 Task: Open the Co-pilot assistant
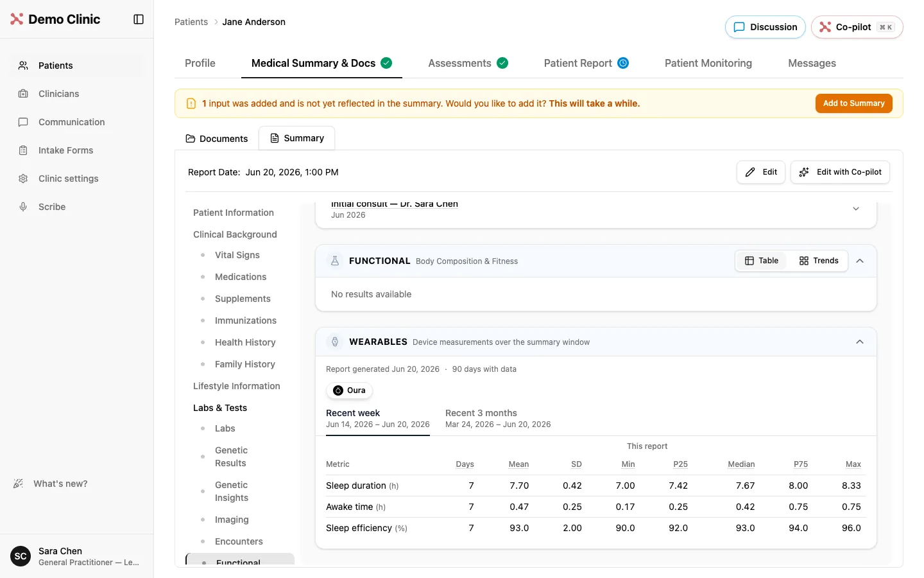click(x=857, y=27)
